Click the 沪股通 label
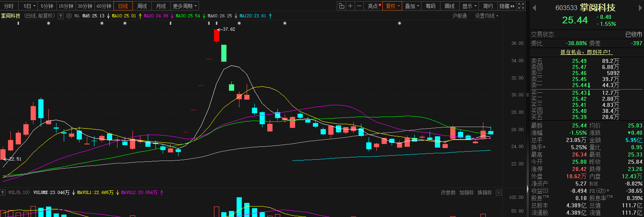The image size is (644, 217). pos(460,16)
